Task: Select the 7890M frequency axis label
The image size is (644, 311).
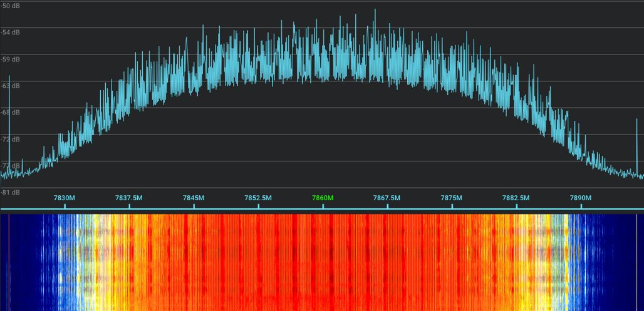Action: pos(580,198)
